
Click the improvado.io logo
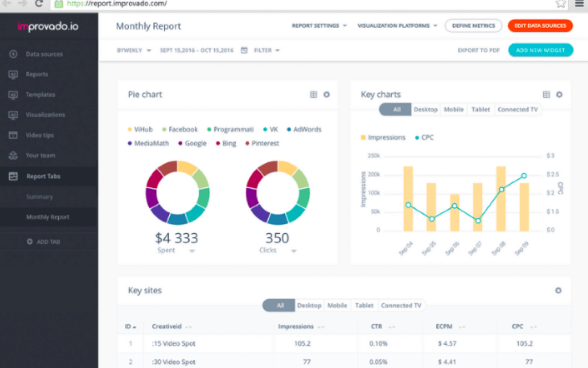pos(48,27)
